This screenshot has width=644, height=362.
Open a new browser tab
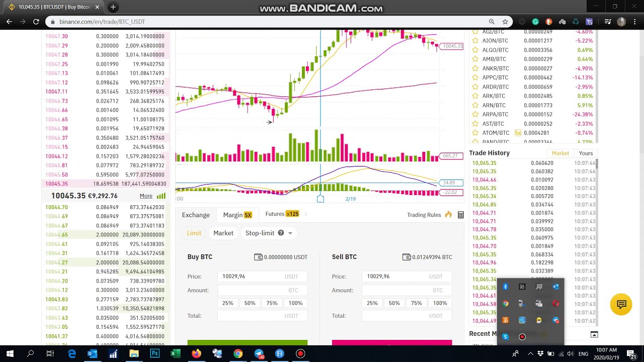113,7
